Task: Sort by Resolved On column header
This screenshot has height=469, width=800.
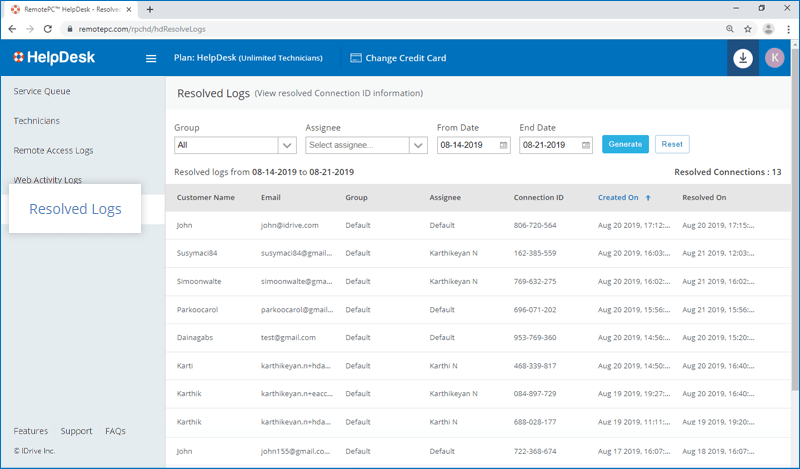Action: 704,198
